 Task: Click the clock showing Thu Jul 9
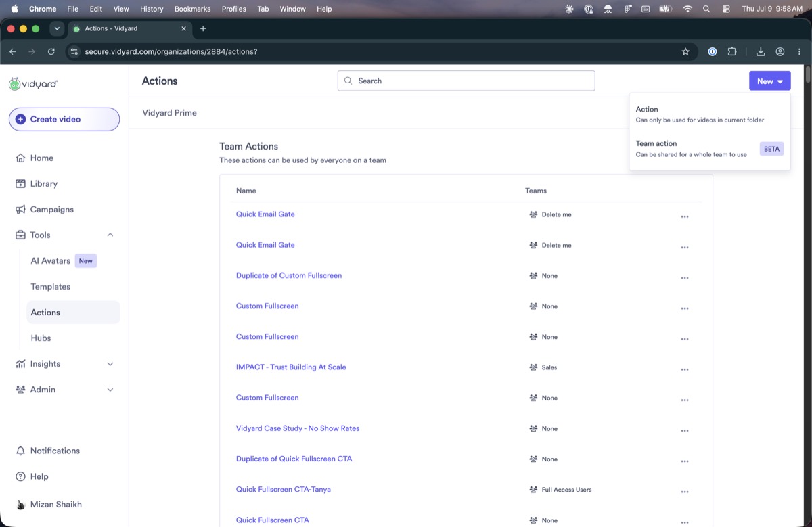pyautogui.click(x=772, y=9)
